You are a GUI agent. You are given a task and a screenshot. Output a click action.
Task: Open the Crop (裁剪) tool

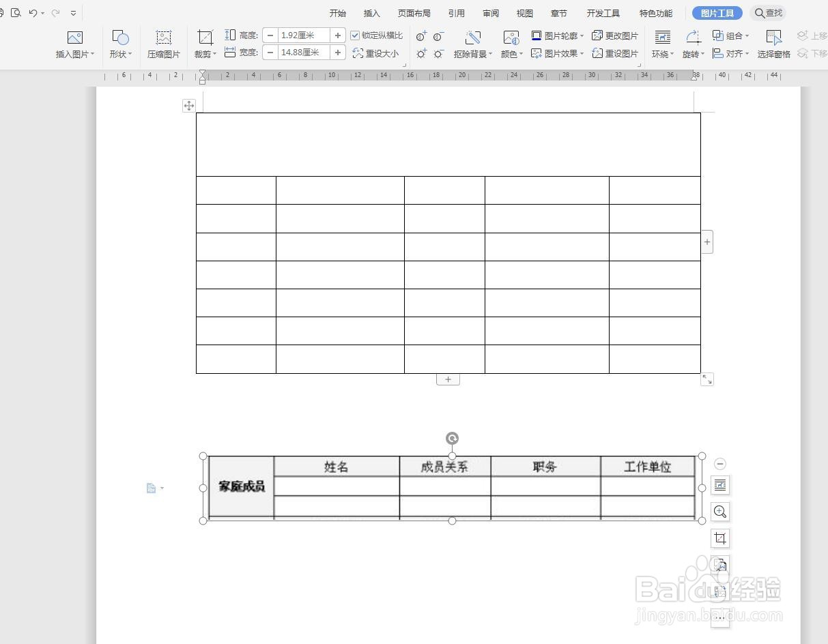click(x=203, y=43)
